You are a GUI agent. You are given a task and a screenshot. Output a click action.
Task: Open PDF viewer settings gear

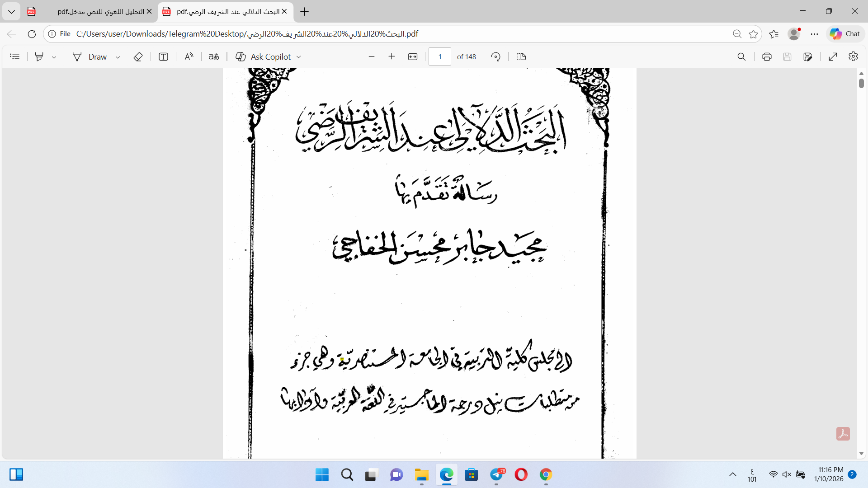click(x=853, y=56)
